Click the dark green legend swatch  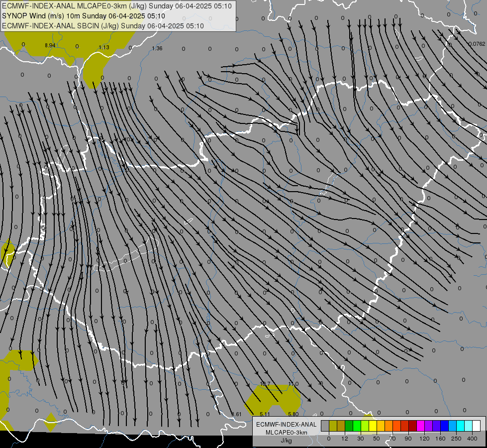[x=349, y=426]
